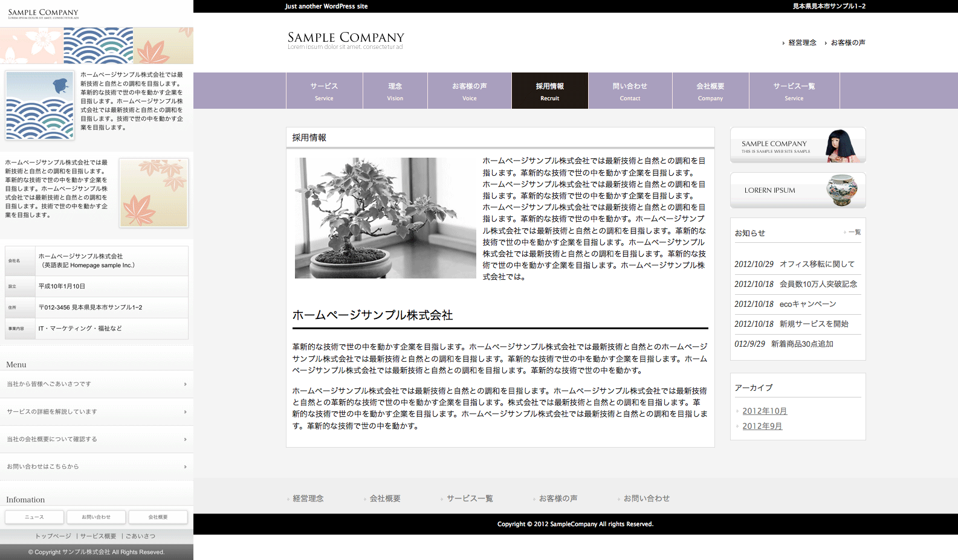Click the 一覧 link beside お知らせ
958x560 pixels.
coord(854,233)
